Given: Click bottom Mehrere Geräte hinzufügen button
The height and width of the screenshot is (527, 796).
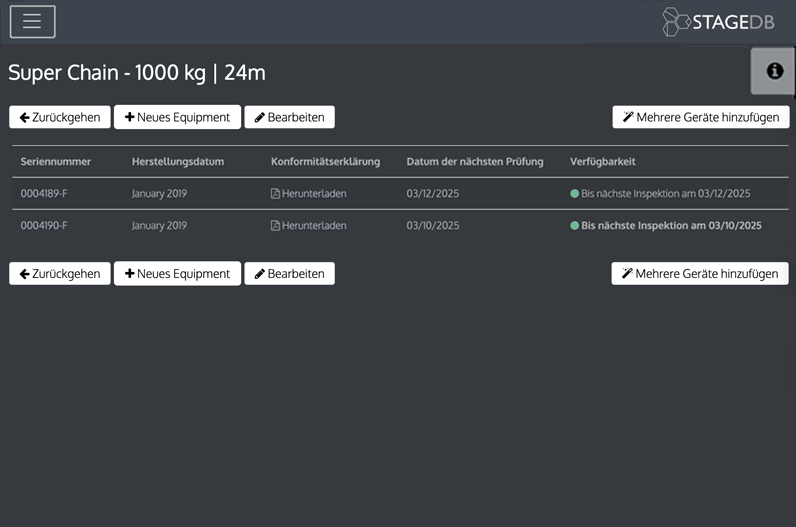Looking at the screenshot, I should (x=700, y=273).
